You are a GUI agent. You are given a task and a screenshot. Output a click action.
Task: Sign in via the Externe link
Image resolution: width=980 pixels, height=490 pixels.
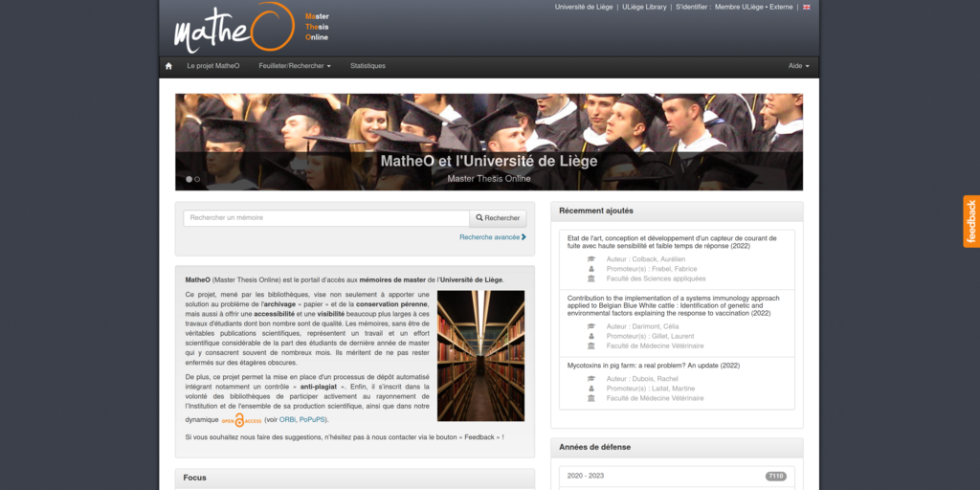click(x=781, y=8)
